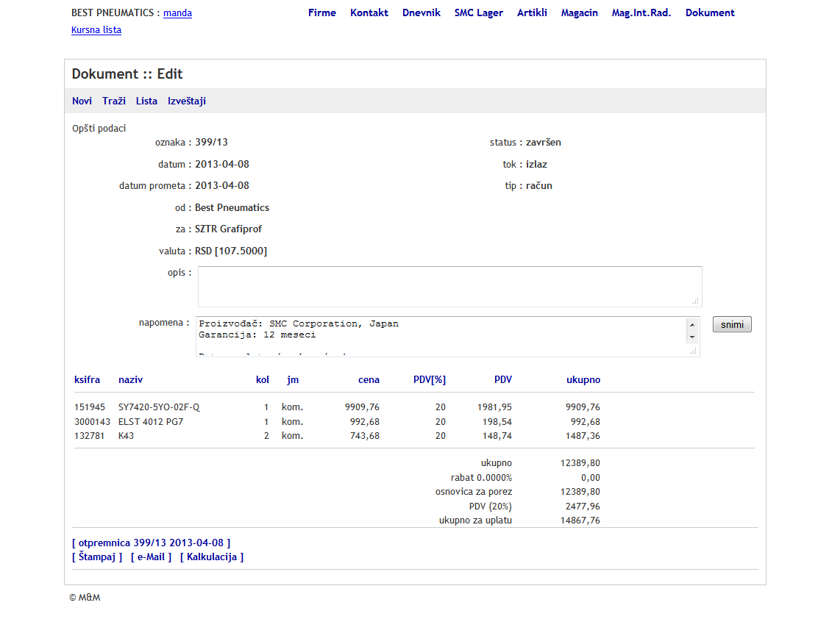Create a new document via Novi

82,101
